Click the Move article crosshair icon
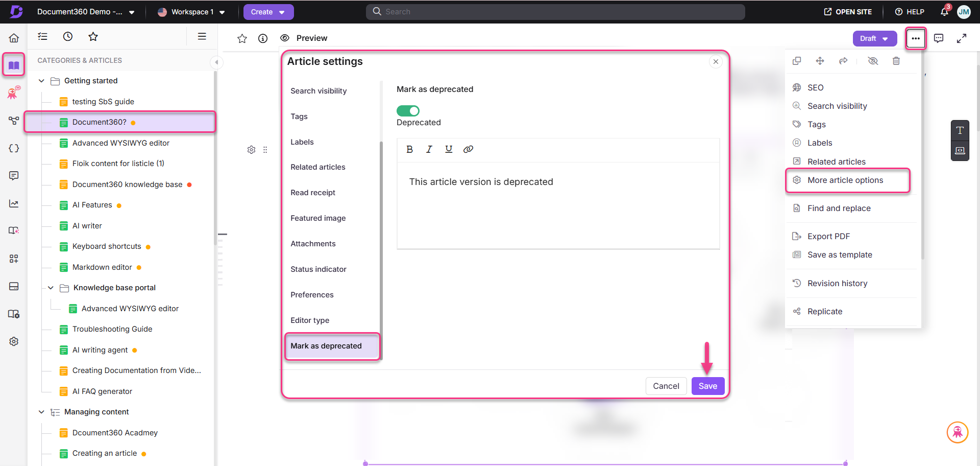 click(820, 61)
